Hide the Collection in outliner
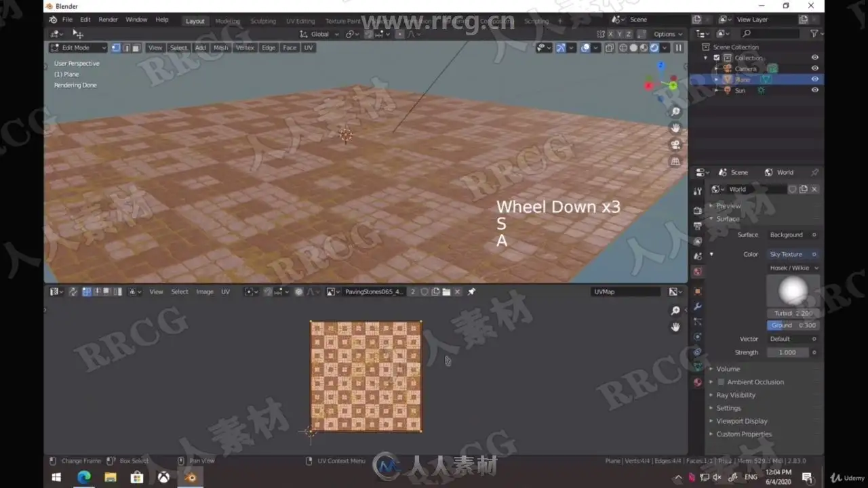This screenshot has height=488, width=868. coord(815,58)
